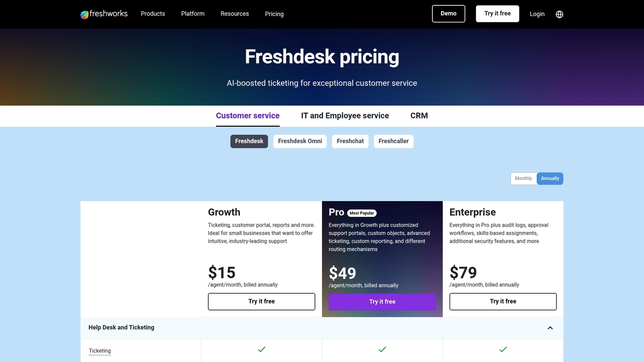644x362 pixels.
Task: Open the Pricing menu item
Action: pos(274,14)
